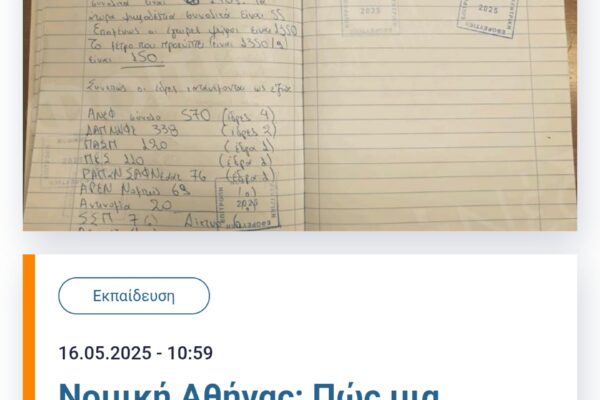Open the Εκπαίδευση category pill

point(134,296)
